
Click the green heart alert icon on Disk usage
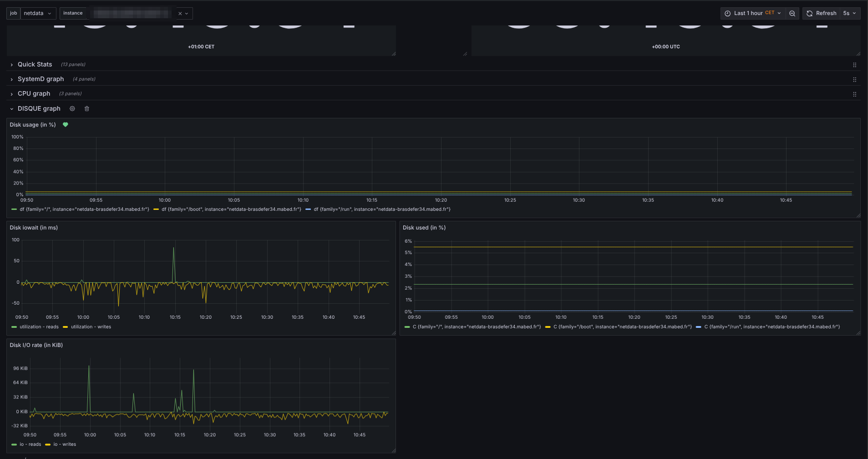[66, 125]
